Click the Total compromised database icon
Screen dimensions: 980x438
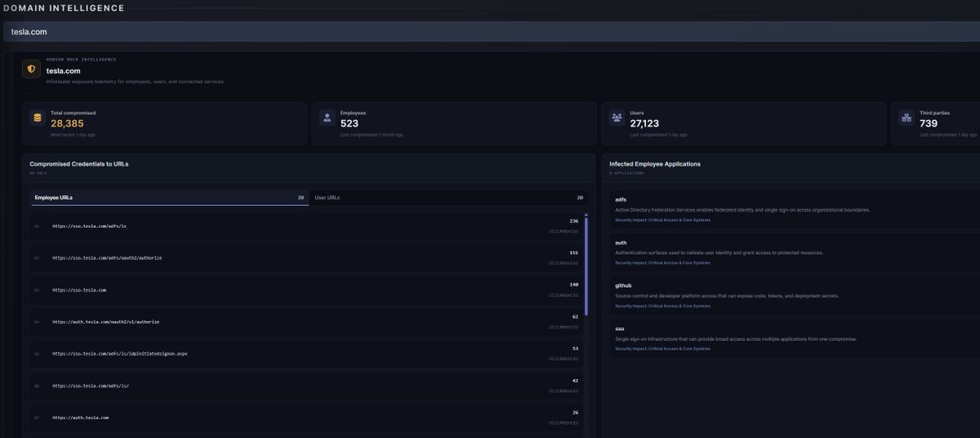pyautogui.click(x=37, y=118)
